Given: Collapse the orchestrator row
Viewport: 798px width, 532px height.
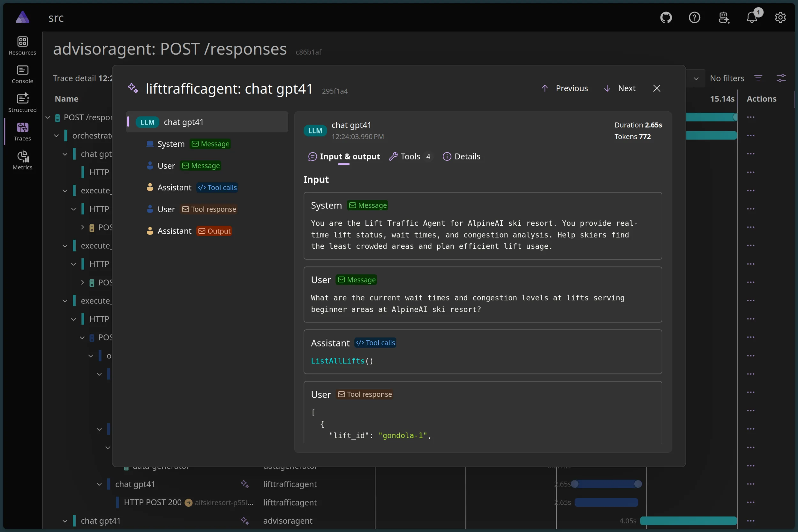Looking at the screenshot, I should pos(56,136).
